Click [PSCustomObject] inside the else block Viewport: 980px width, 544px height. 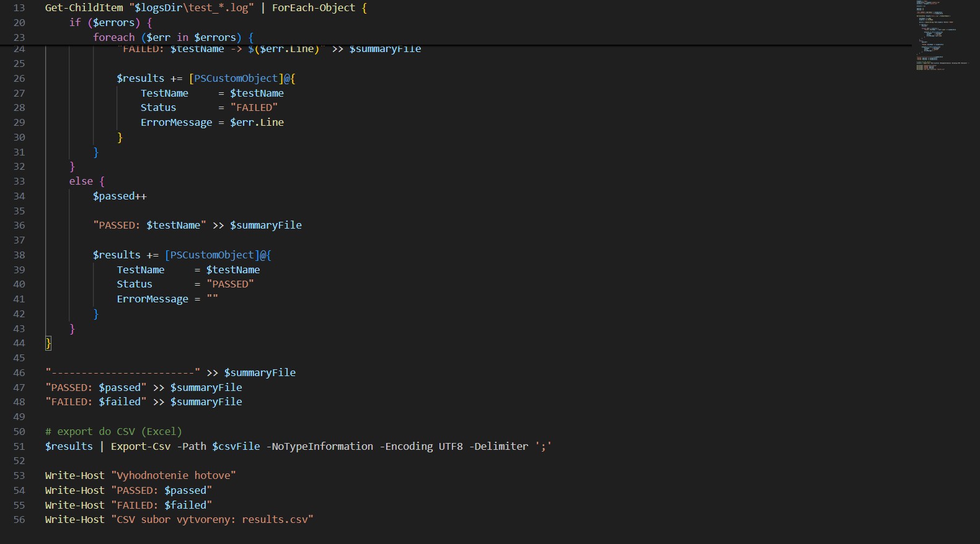212,255
